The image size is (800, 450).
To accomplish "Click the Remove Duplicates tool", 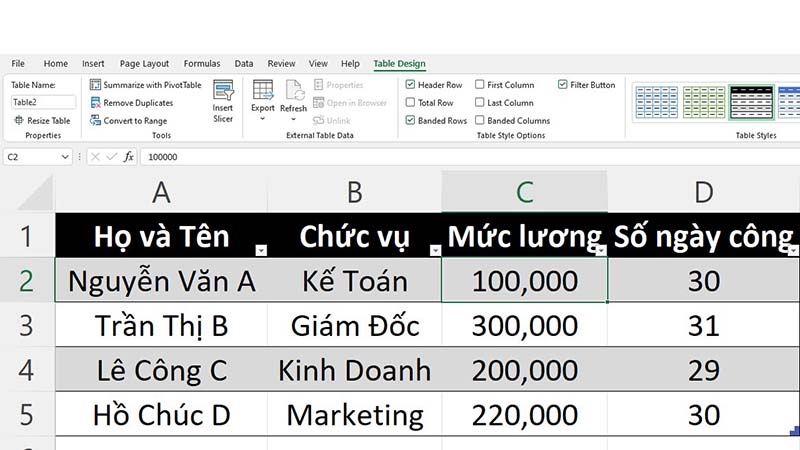I will tap(132, 103).
